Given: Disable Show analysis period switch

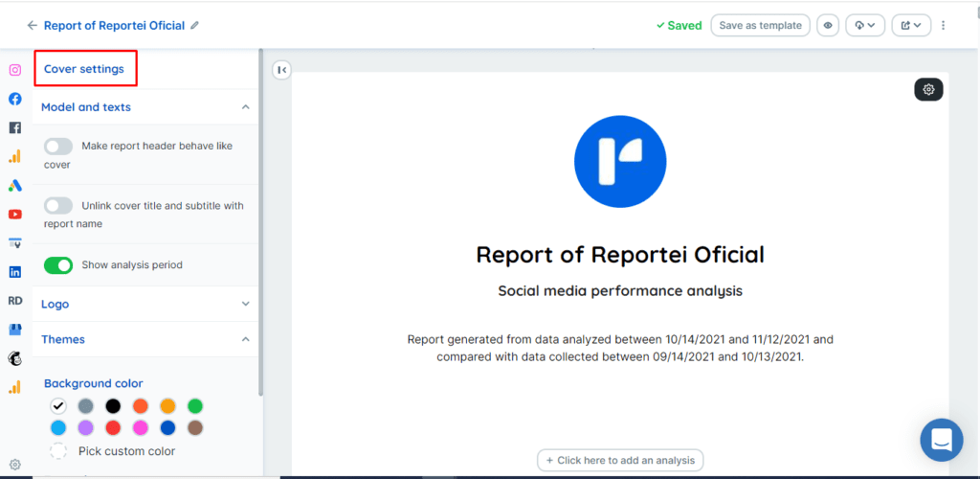Looking at the screenshot, I should click(x=58, y=265).
